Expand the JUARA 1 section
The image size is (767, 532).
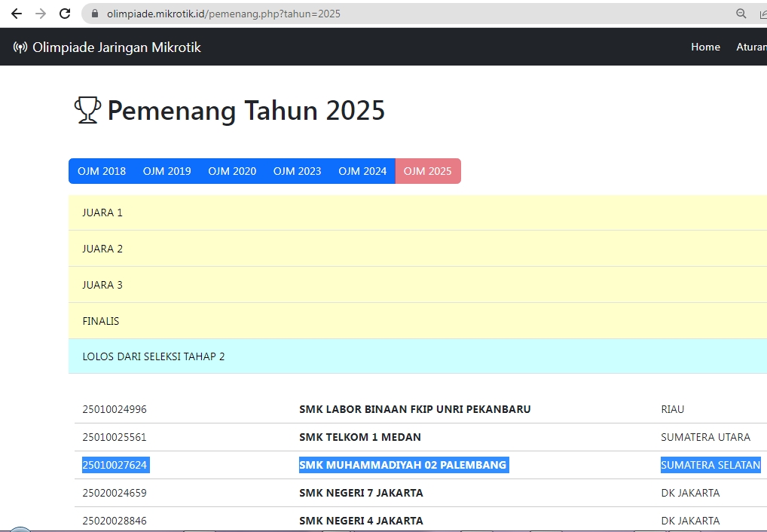pyautogui.click(x=102, y=212)
